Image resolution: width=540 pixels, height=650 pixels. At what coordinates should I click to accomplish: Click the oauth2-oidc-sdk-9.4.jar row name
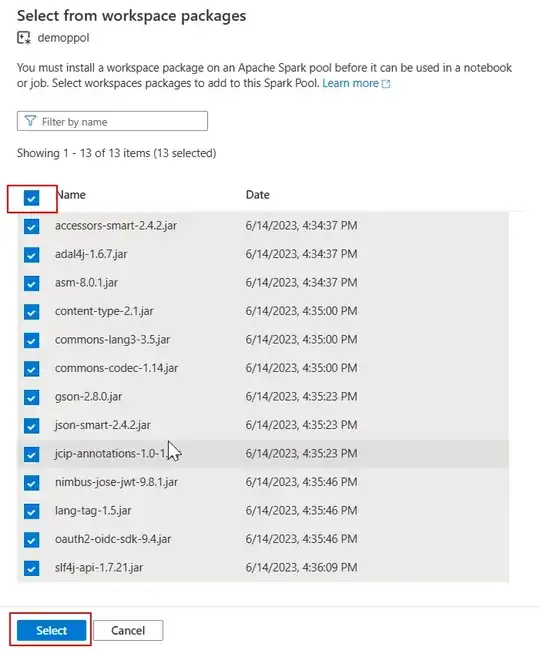pos(113,539)
